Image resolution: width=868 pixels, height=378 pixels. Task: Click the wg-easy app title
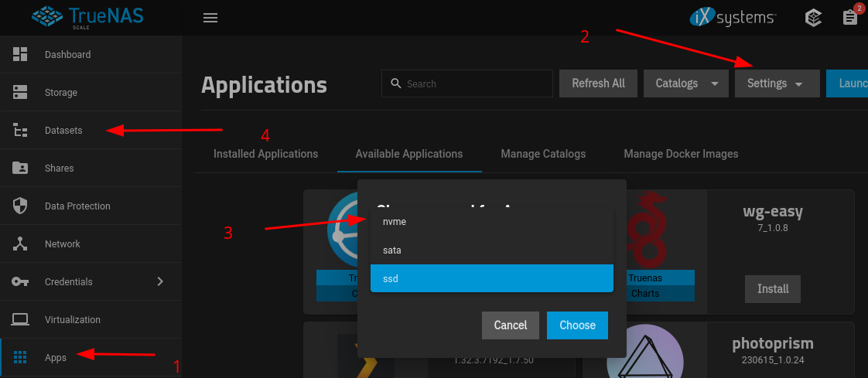pos(773,211)
